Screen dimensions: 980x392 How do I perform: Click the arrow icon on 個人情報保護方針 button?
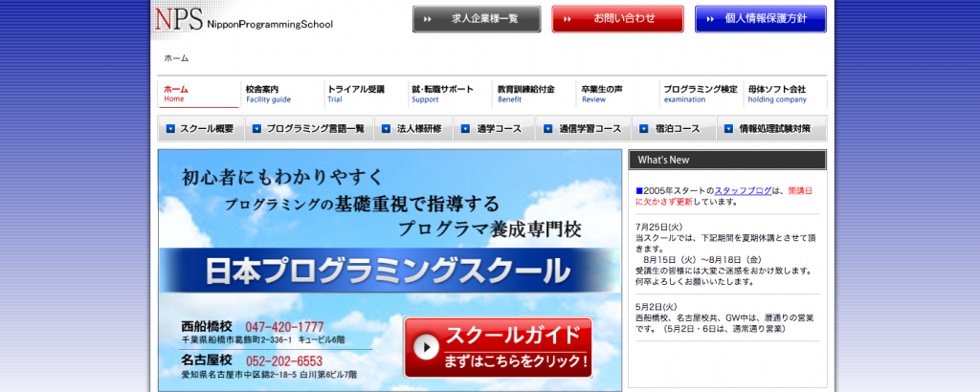coord(710,19)
